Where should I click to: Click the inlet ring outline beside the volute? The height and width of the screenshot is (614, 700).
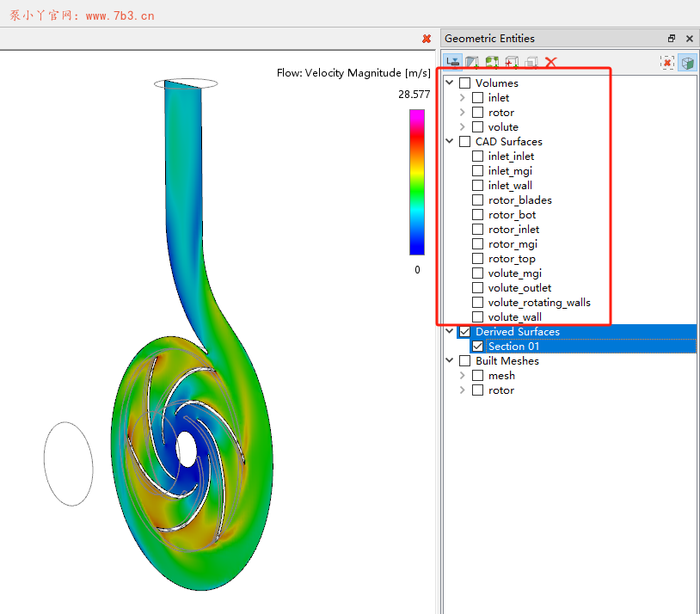[68, 464]
